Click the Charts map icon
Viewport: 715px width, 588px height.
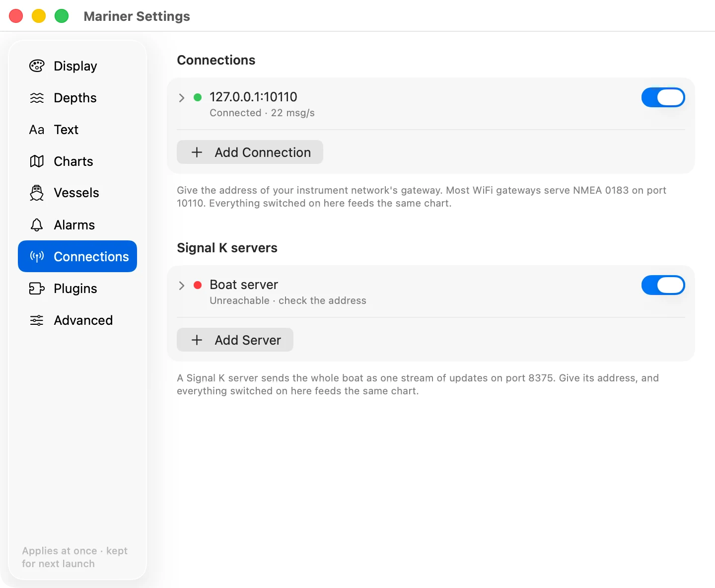click(37, 161)
